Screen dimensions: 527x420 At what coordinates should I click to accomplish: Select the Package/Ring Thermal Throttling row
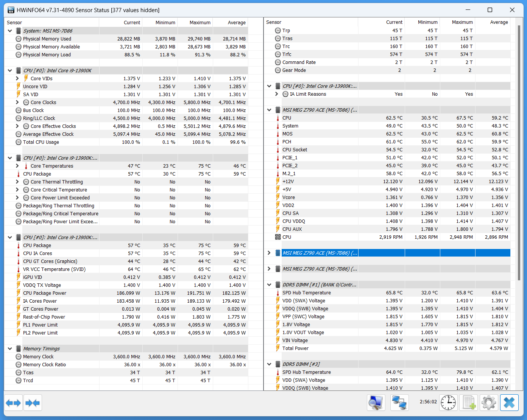click(127, 206)
